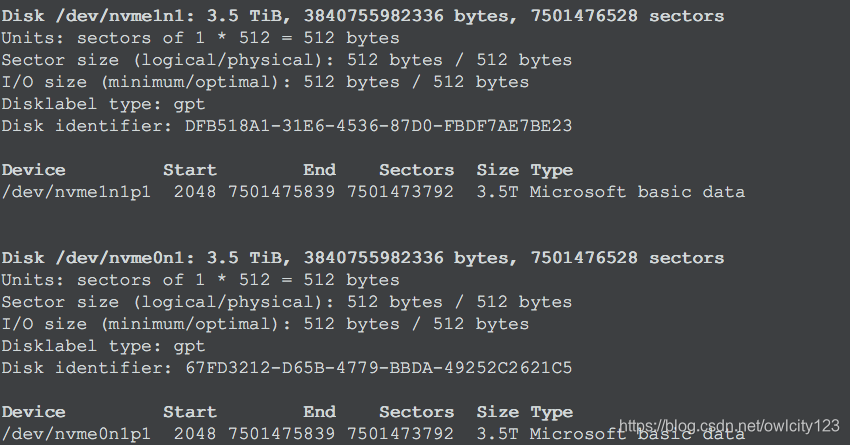850x445 pixels.
Task: Click the second 'I/O size (minimum/optimal)' line
Action: pyautogui.click(x=265, y=324)
